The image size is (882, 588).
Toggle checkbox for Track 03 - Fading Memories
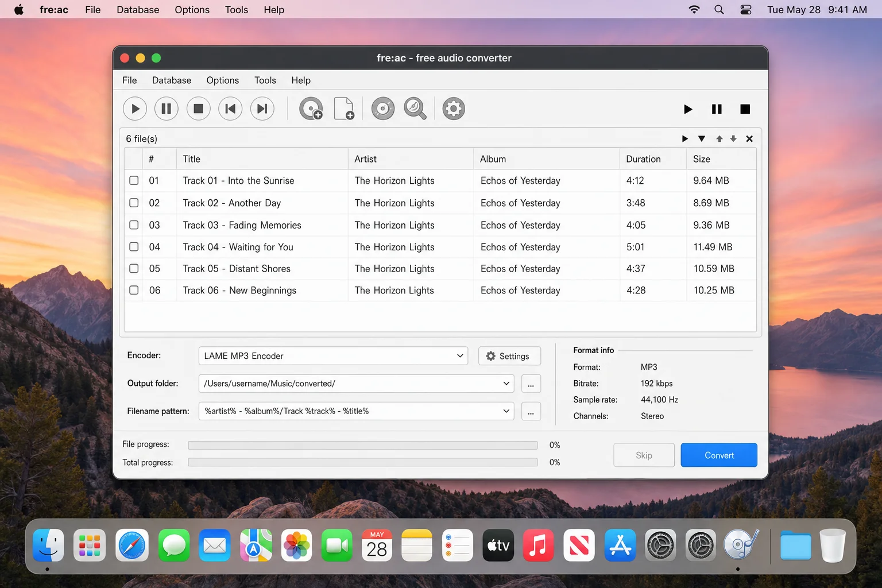click(134, 225)
